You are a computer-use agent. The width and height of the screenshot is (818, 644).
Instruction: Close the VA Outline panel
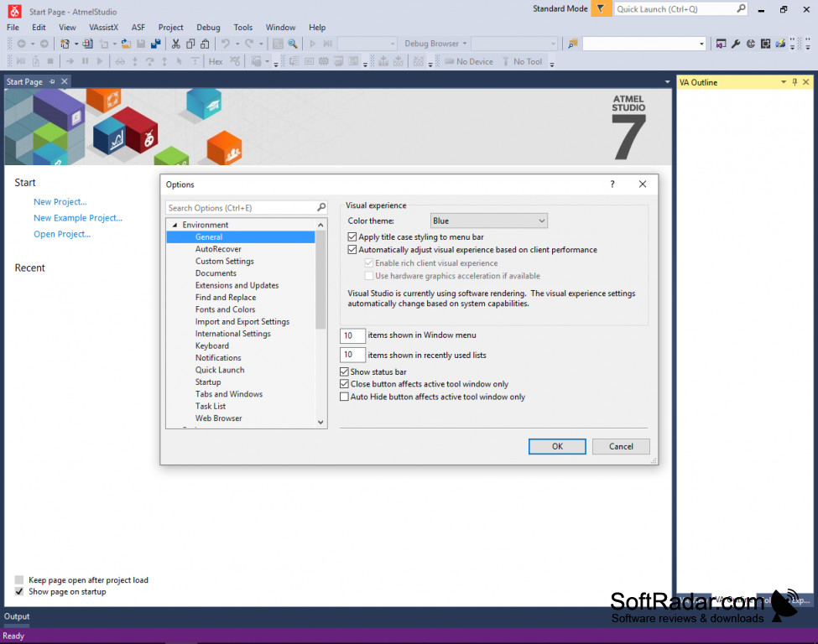(x=806, y=82)
